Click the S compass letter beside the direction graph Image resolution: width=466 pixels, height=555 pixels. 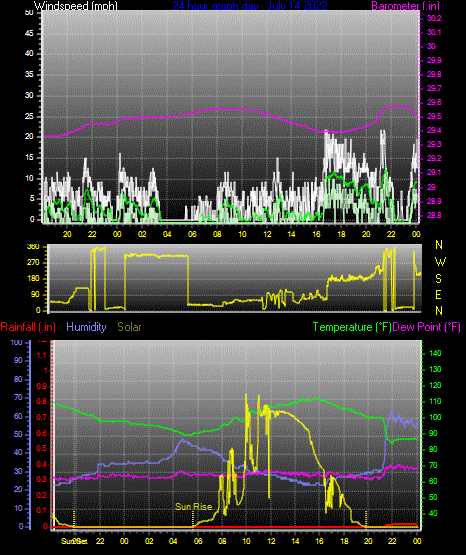(438, 279)
